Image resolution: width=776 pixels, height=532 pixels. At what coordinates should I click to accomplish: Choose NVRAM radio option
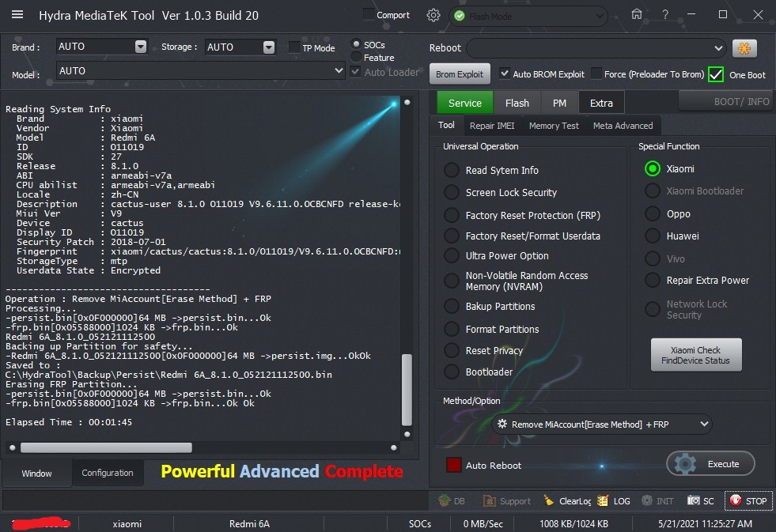coord(452,281)
